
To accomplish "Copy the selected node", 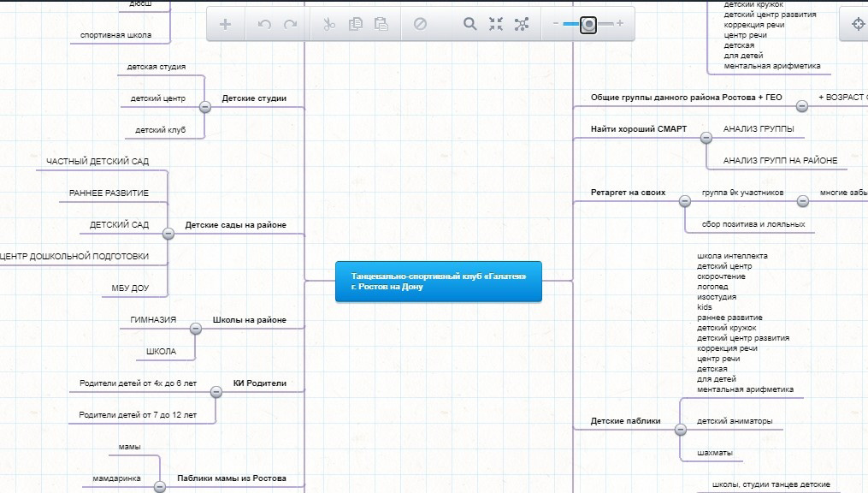I will click(356, 24).
